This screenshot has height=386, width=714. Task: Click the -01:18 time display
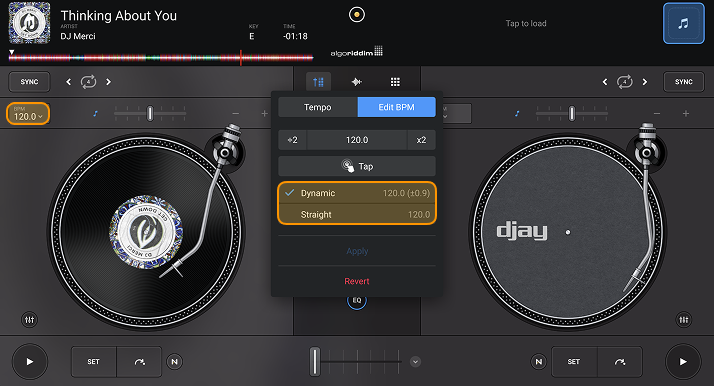pyautogui.click(x=295, y=36)
